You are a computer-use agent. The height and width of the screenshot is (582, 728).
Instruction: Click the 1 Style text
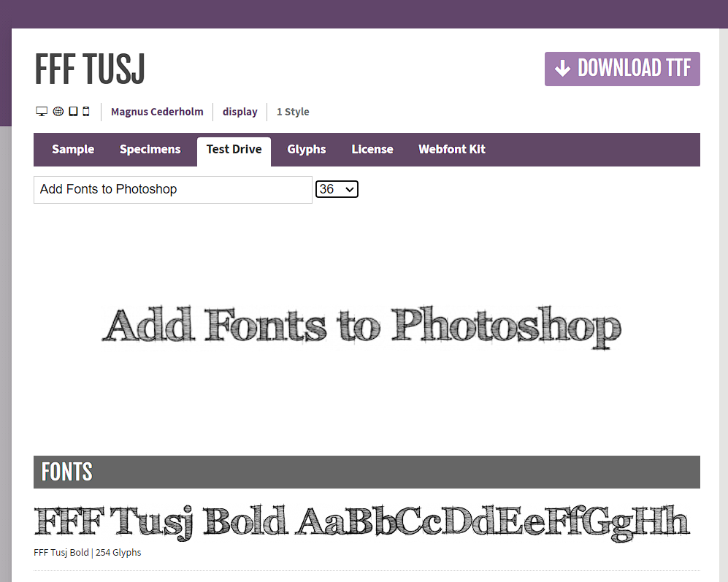click(x=293, y=112)
